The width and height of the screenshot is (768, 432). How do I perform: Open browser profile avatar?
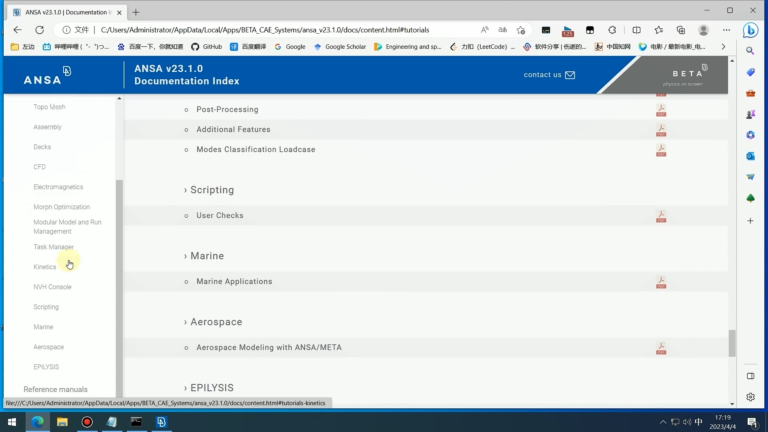pyautogui.click(x=703, y=30)
